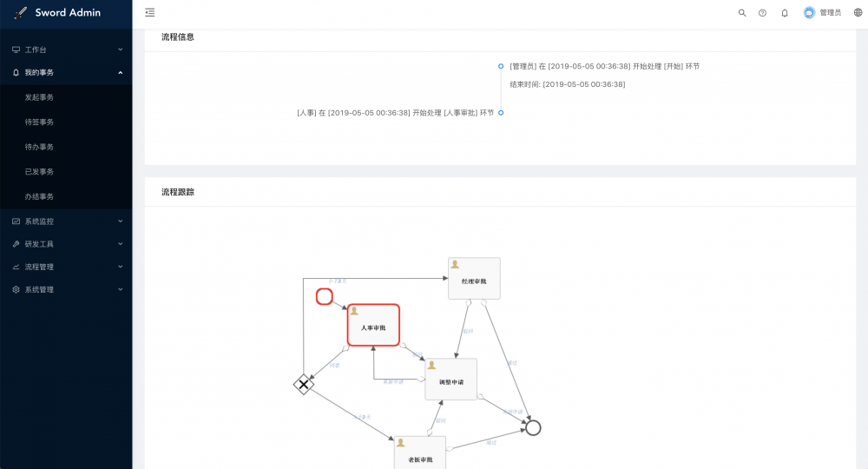Click the 调整申请 task node
This screenshot has height=469, width=868.
click(450, 380)
